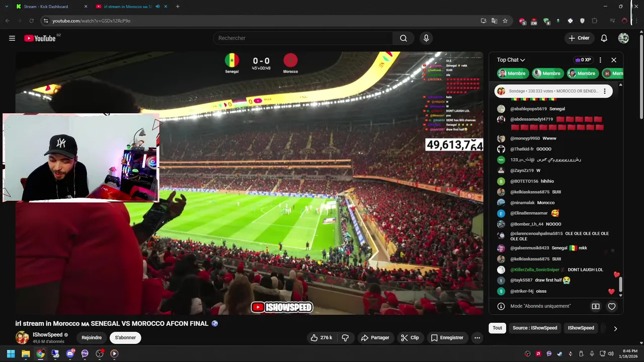Open a new browser tab
This screenshot has height=362, width=644.
point(178,7)
